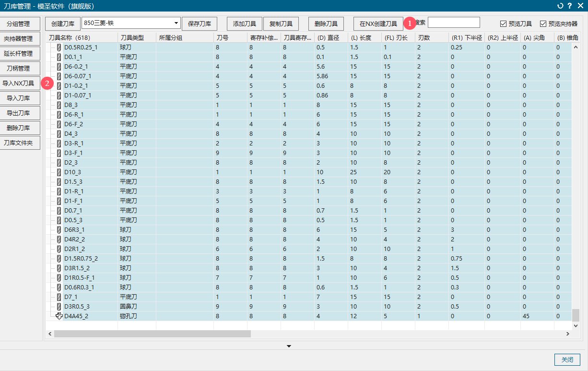Screen dimensions: 588x371
Task: Toggle the 预览夹持器 checkbox
Action: point(543,24)
